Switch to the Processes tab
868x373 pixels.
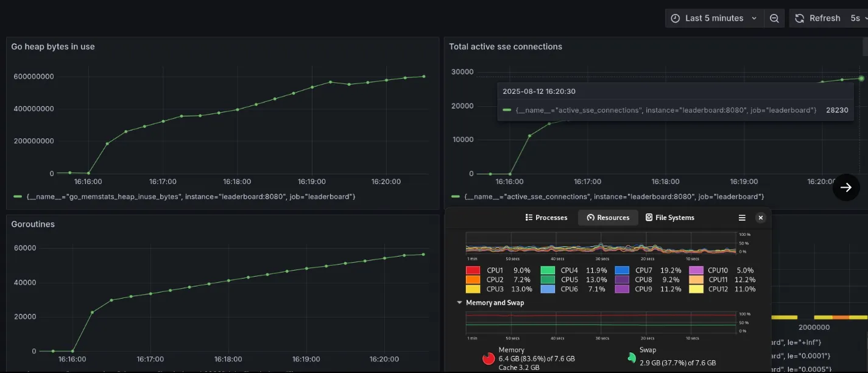546,217
